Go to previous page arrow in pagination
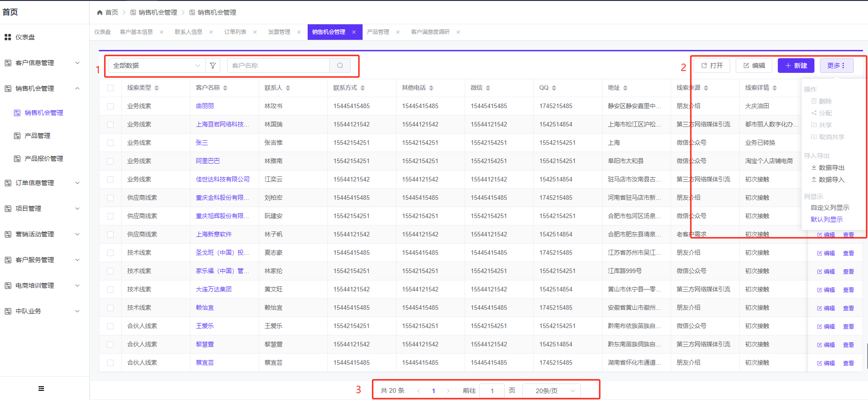This screenshot has height=400, width=868. point(419,391)
